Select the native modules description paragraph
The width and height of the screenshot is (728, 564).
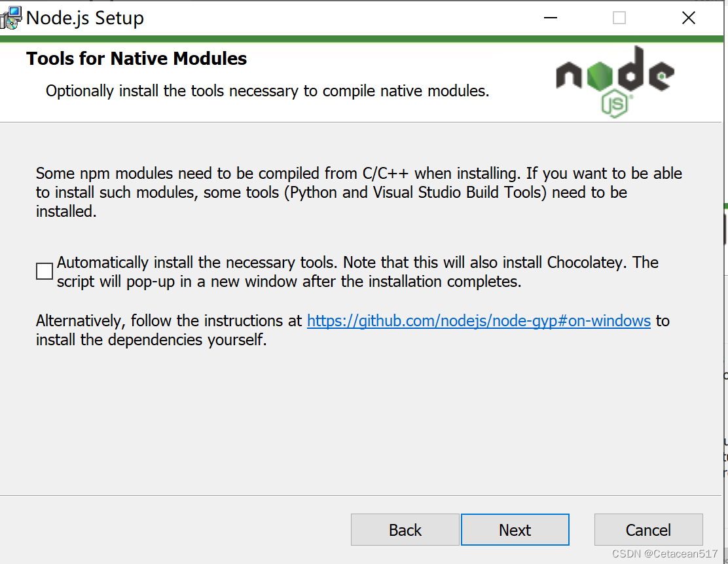(x=359, y=192)
